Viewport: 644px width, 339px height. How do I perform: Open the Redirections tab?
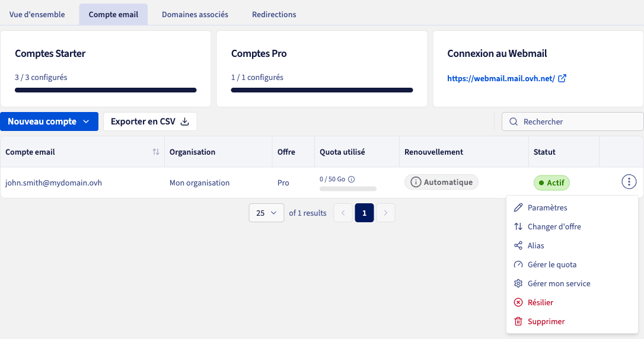(x=274, y=14)
